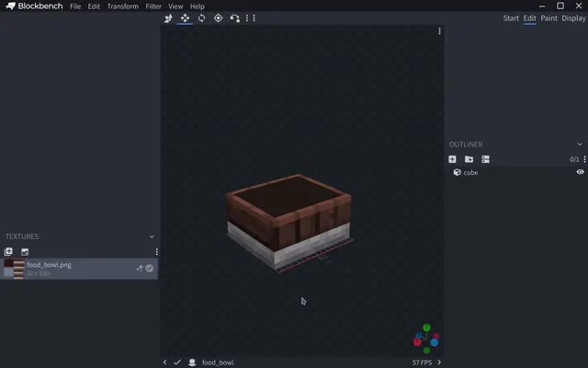This screenshot has height=368, width=588.
Task: Click the TEXTURES panel title
Action: tap(22, 236)
